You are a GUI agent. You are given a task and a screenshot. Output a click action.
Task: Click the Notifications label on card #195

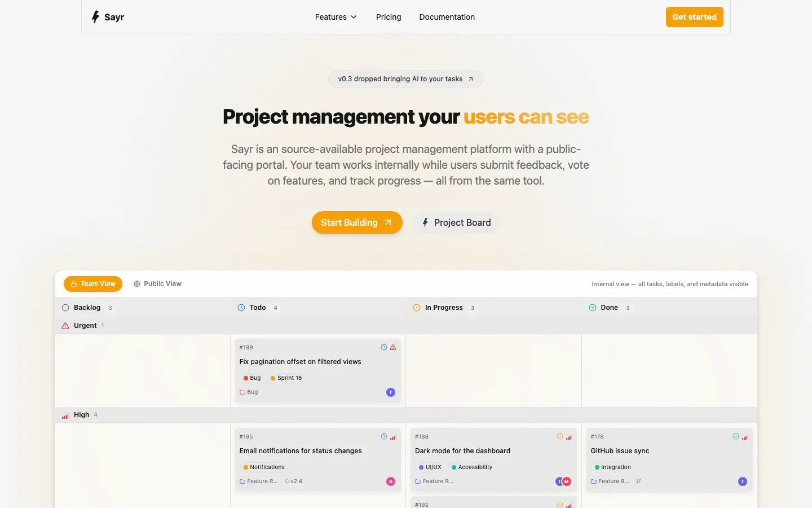pyautogui.click(x=264, y=467)
